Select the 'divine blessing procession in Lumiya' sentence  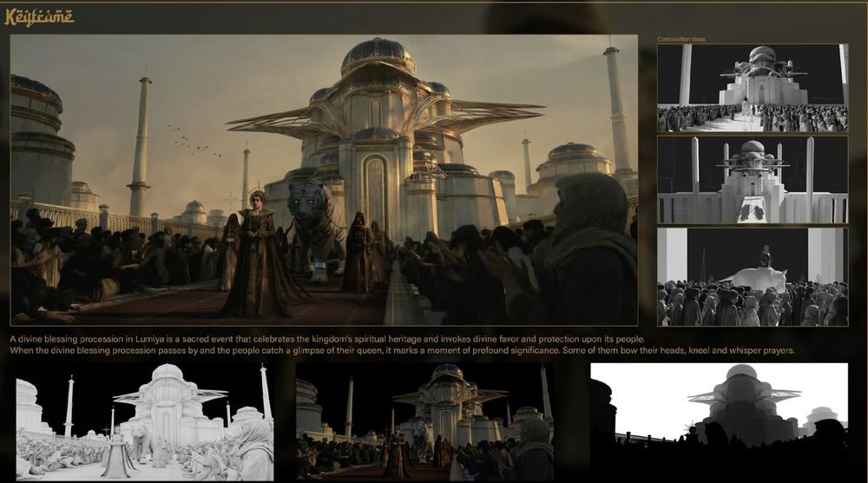(x=327, y=339)
